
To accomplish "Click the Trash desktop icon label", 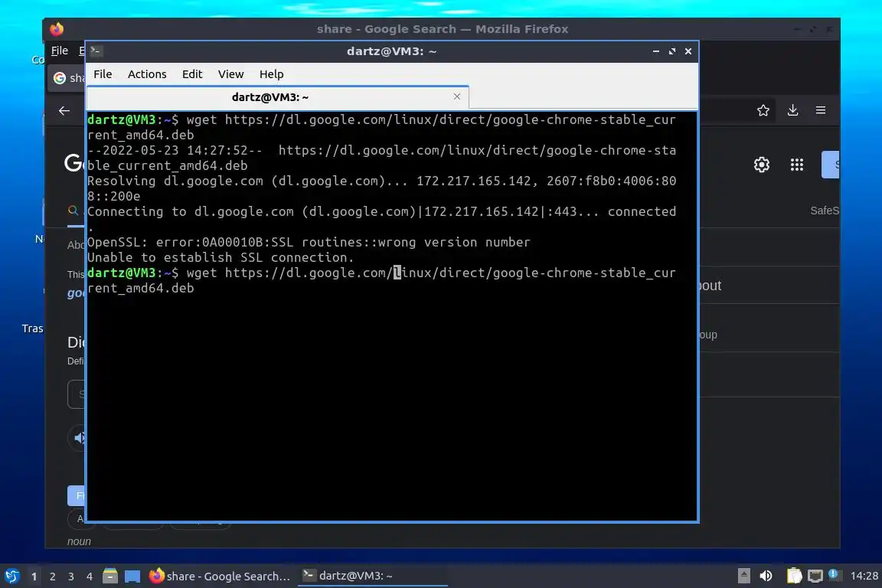I will [32, 328].
